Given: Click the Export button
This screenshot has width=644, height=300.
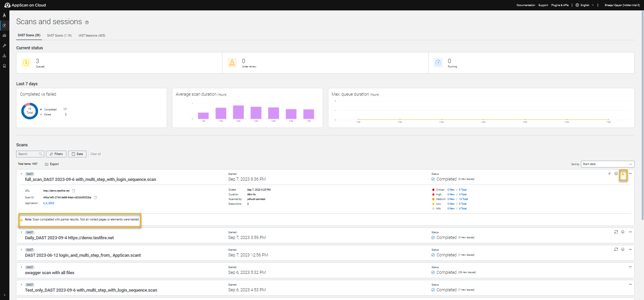Looking at the screenshot, I should (52, 164).
